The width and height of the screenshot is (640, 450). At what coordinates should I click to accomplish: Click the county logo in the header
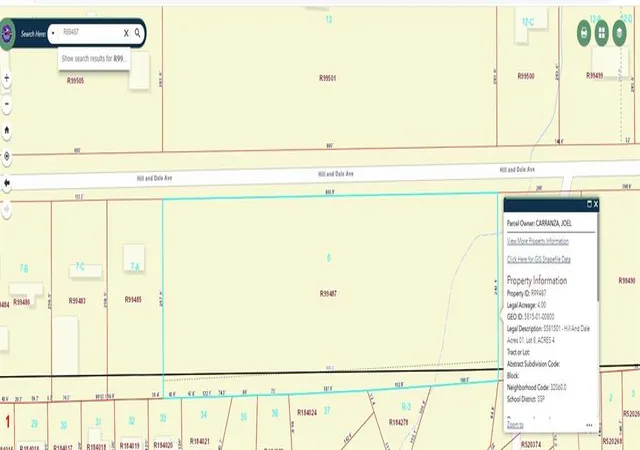point(6,33)
